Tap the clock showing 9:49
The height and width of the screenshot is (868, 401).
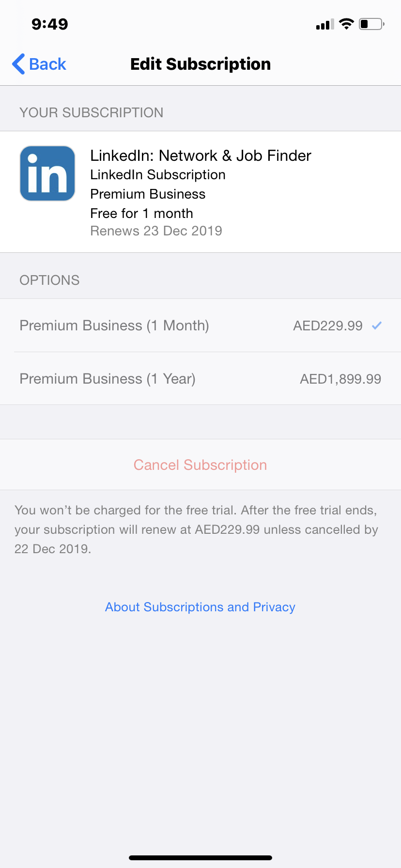[x=49, y=24]
